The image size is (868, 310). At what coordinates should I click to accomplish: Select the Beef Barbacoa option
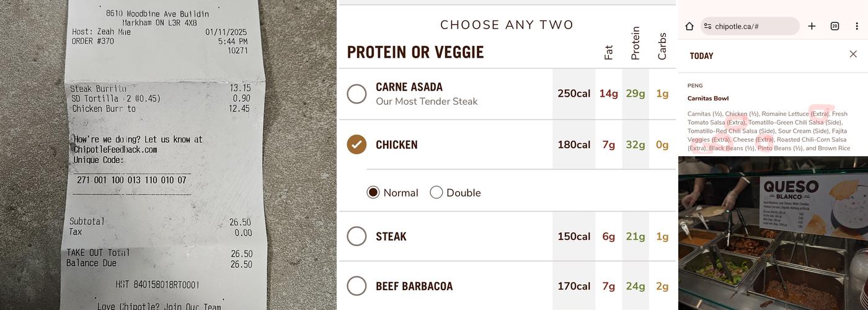tap(356, 286)
